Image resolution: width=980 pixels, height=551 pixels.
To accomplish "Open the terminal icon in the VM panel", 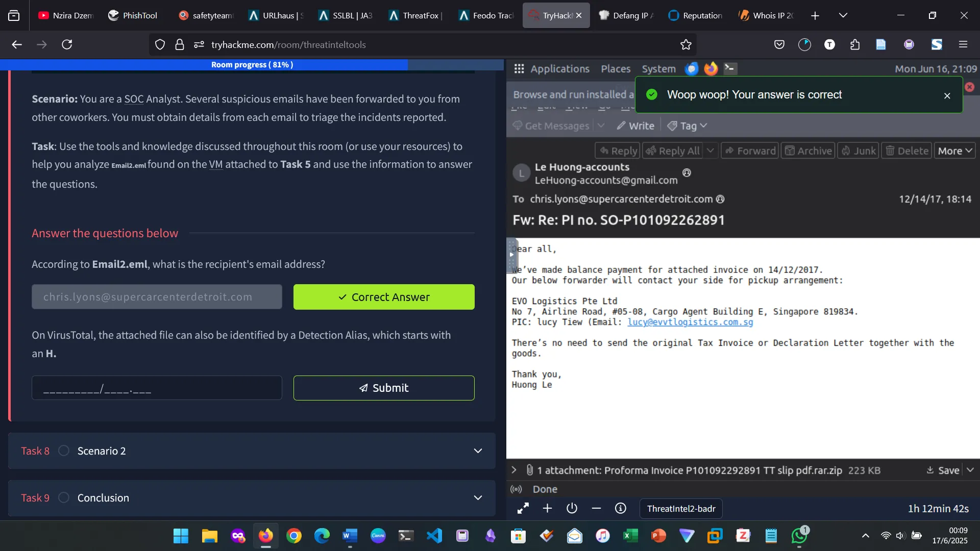I will (x=730, y=69).
